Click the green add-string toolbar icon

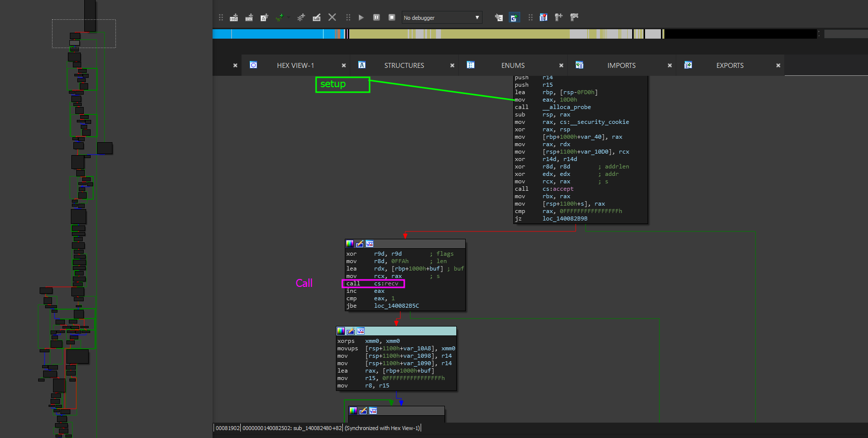280,17
